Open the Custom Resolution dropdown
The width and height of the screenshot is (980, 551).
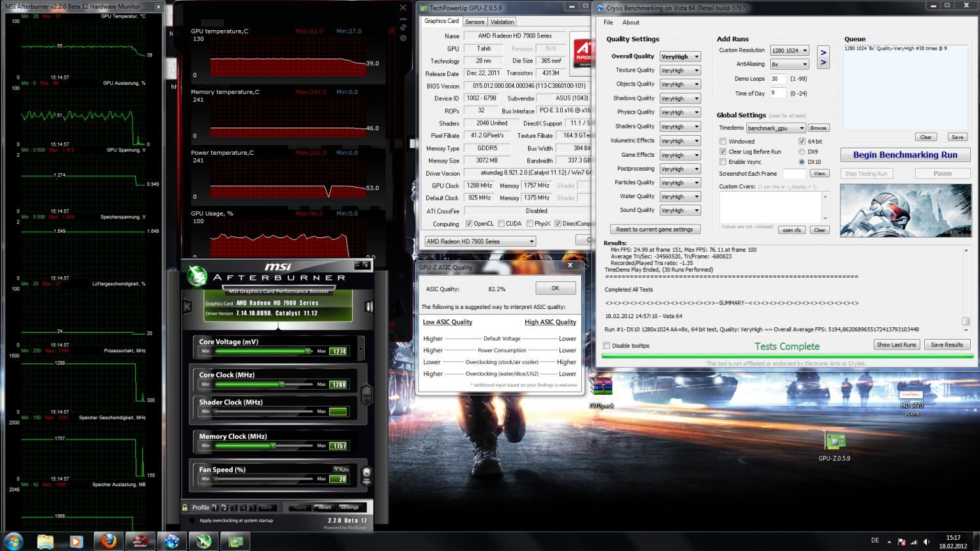[789, 51]
